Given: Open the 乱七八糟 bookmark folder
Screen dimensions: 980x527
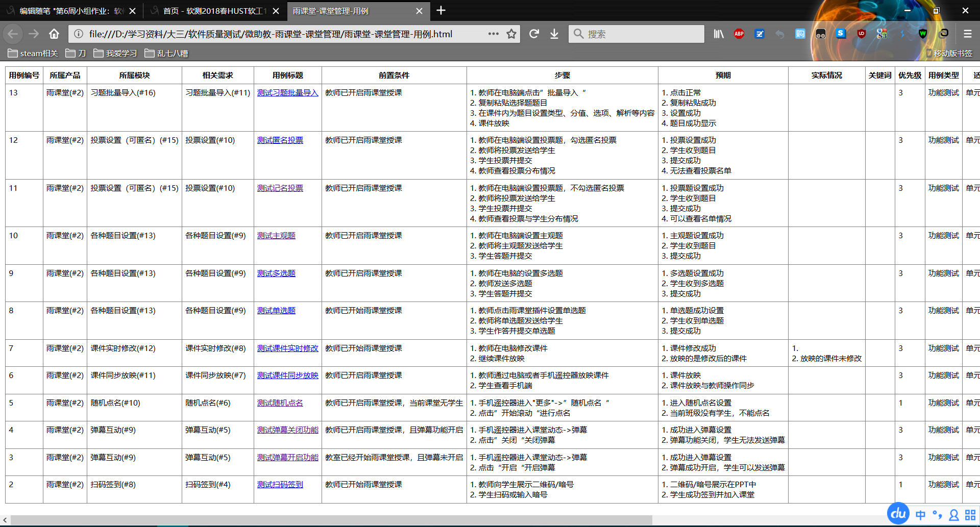Looking at the screenshot, I should tap(166, 53).
